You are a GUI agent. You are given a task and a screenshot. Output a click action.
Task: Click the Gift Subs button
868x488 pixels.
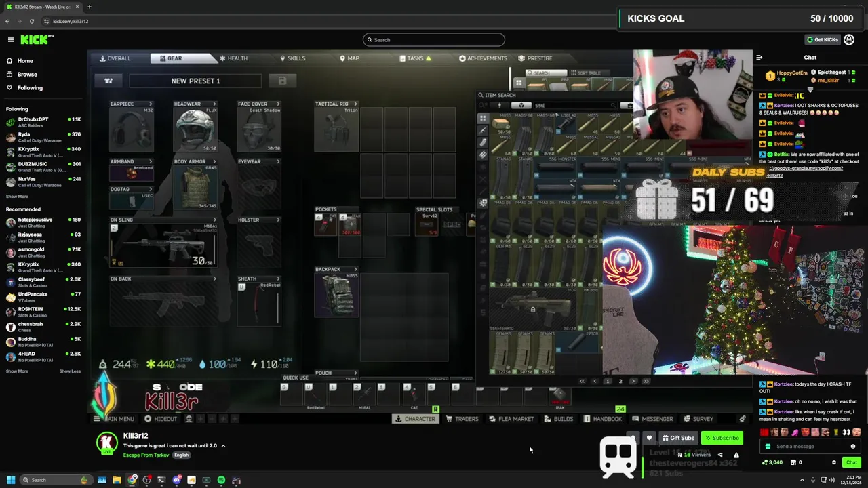tap(678, 438)
